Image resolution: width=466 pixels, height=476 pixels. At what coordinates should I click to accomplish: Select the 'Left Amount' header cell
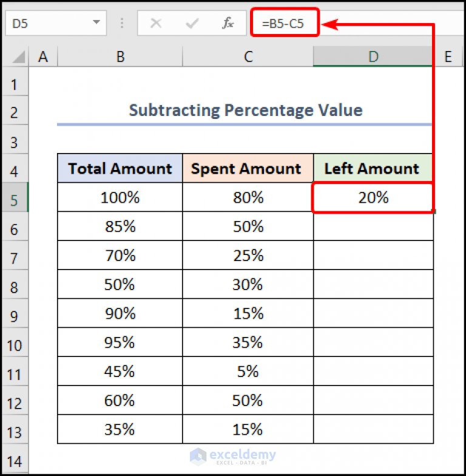pos(373,168)
